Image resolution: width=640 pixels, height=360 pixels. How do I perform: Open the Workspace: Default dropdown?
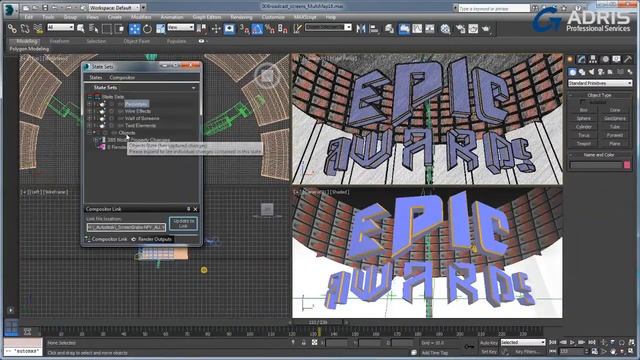coord(114,8)
